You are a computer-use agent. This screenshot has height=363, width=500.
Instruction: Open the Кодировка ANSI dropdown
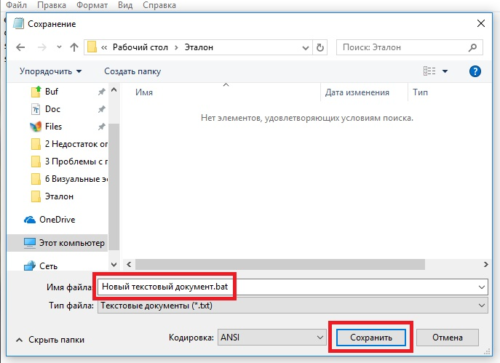(x=272, y=338)
